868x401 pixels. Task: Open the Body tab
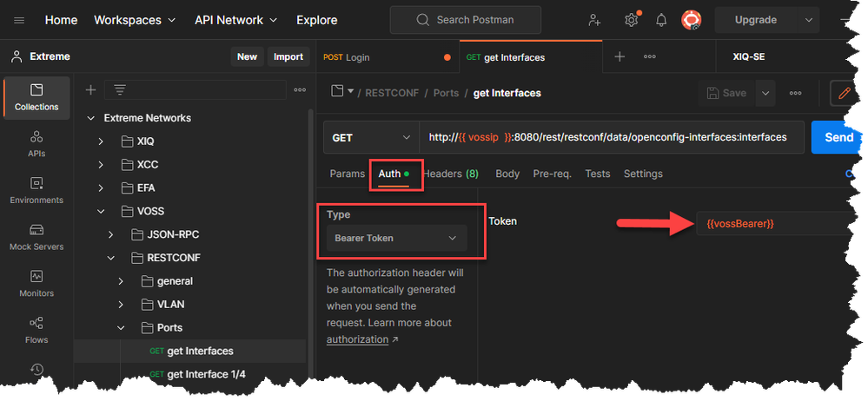507,174
